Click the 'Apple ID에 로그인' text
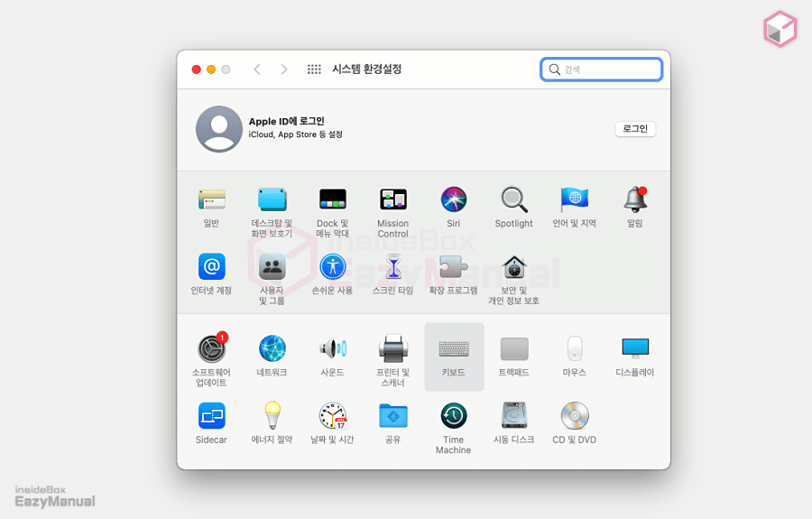 [286, 121]
